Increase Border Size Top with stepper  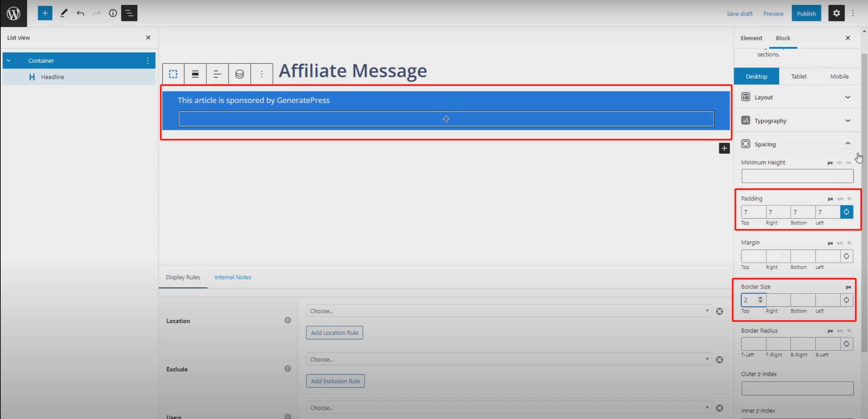point(761,298)
